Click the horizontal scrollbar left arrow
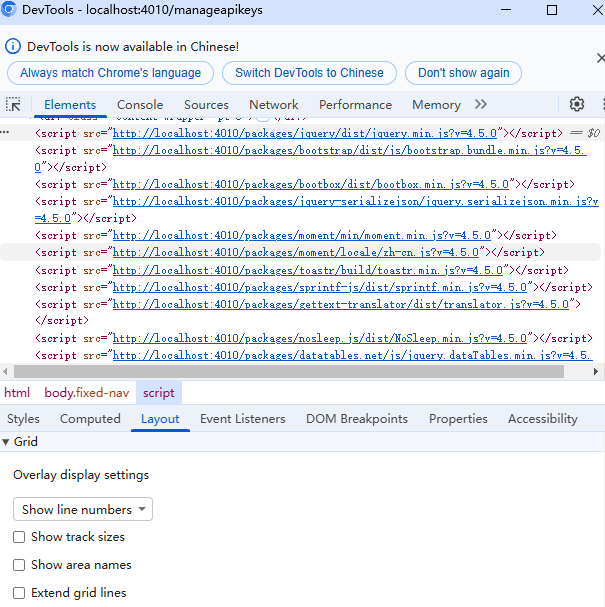The height and width of the screenshot is (607, 605). tap(5, 372)
